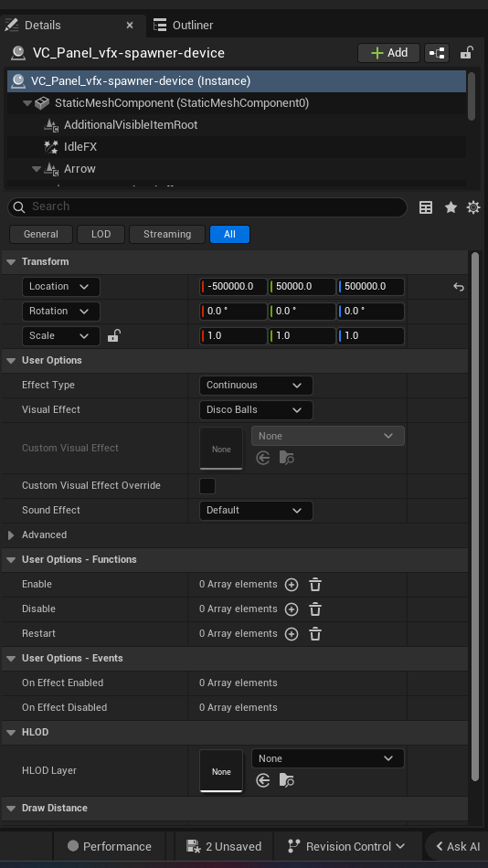Add element to Disable array

click(x=292, y=609)
